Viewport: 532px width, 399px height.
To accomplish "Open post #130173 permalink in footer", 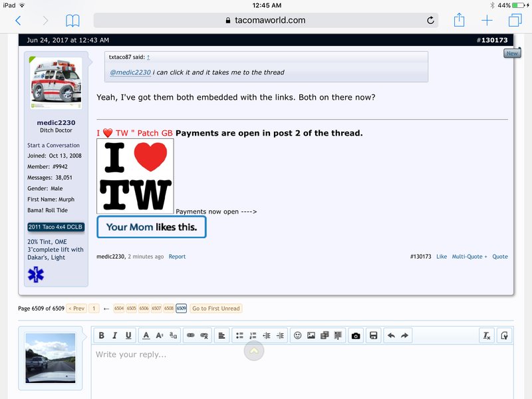I will point(421,257).
